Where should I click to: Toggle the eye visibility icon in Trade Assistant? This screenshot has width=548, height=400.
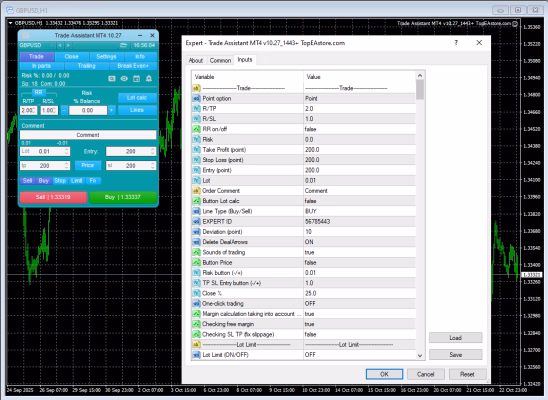pos(124,79)
